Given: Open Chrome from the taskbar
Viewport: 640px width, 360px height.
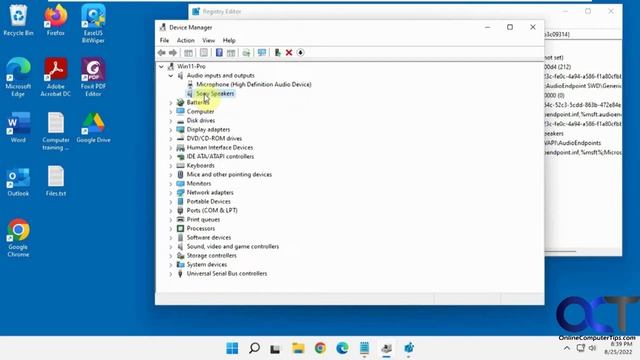Looking at the screenshot, I should coord(320,348).
